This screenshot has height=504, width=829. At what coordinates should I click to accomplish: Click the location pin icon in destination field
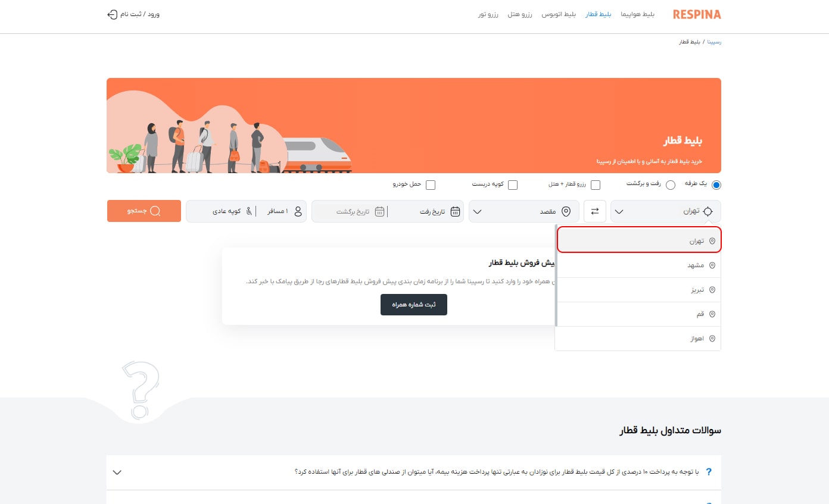[566, 211]
